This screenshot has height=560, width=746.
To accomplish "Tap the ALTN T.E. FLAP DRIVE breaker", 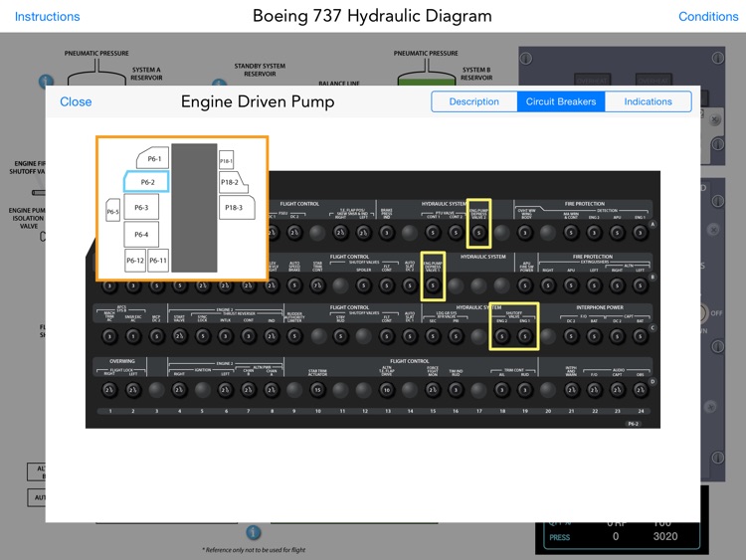I will click(387, 390).
